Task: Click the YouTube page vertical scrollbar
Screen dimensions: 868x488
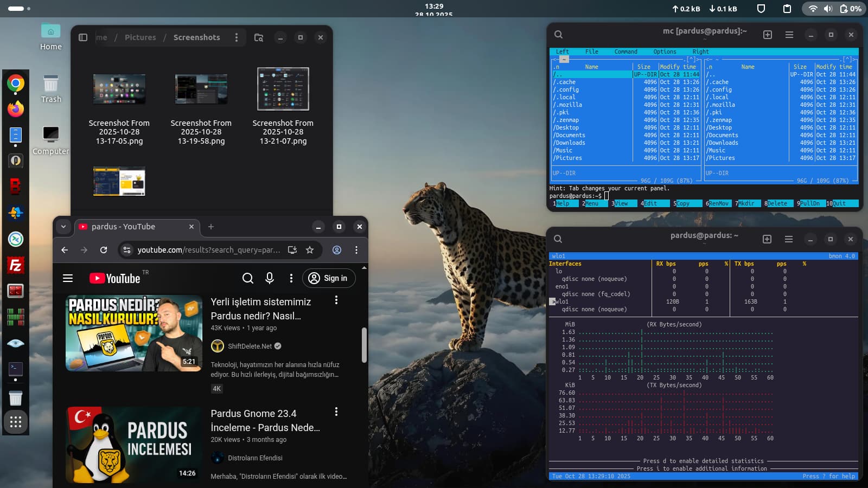Action: (x=363, y=345)
